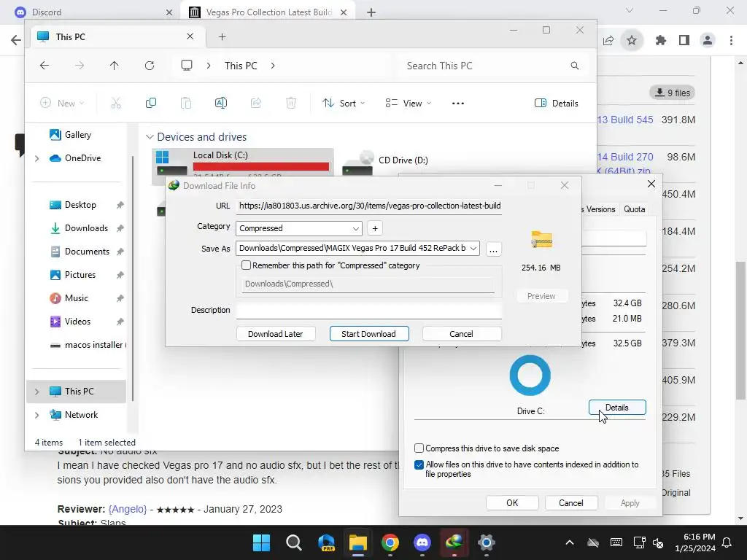Screen dimensions: 747x560
Task: Browse for save location with ellipsis button
Action: pos(494,249)
